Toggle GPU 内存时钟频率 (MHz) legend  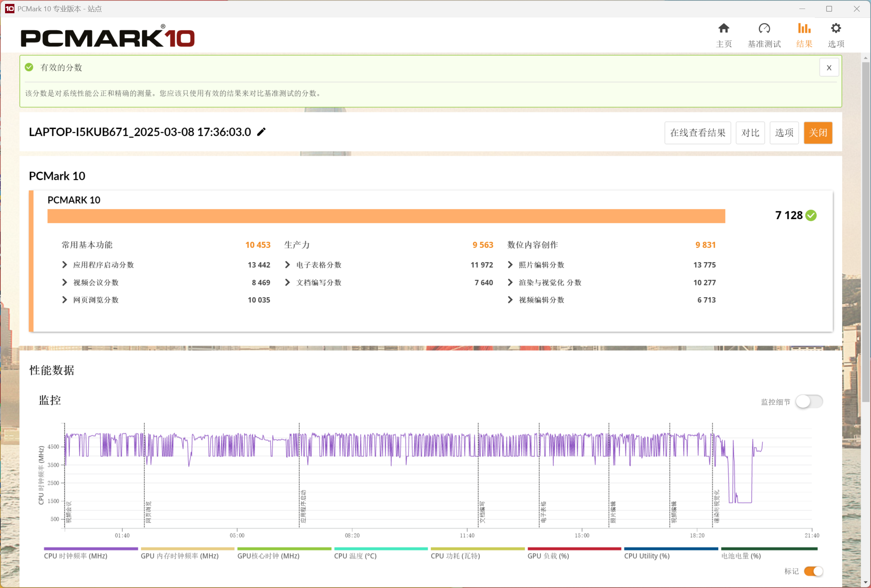(x=187, y=554)
